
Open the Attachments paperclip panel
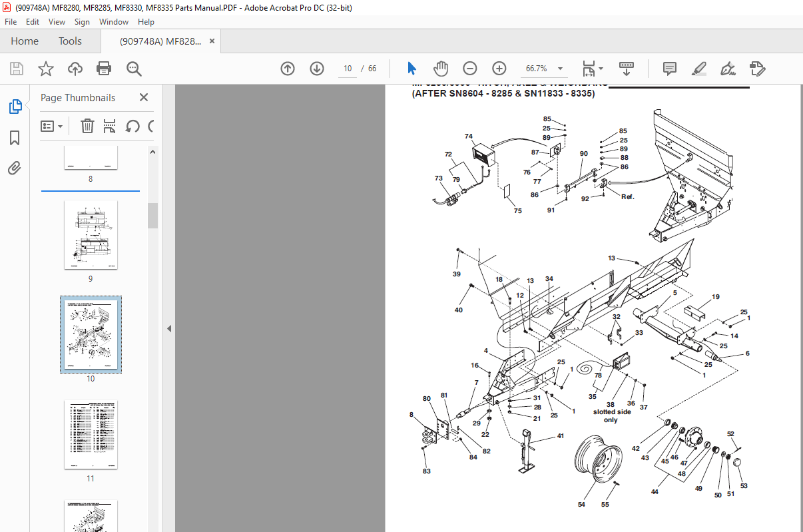(x=15, y=168)
